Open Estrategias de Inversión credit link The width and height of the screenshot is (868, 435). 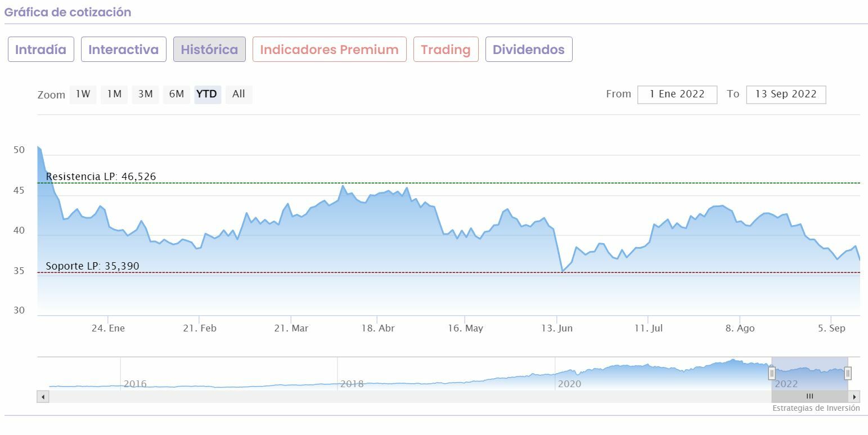(816, 408)
